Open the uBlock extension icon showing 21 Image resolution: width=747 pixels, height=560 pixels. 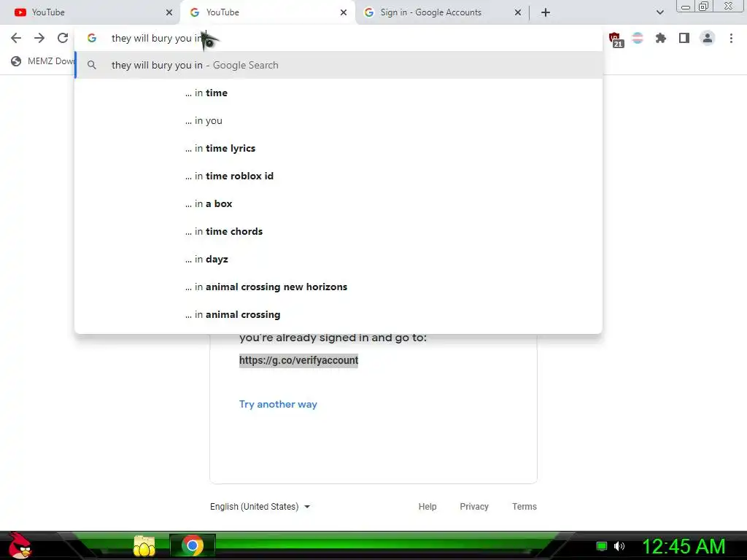[x=616, y=39]
